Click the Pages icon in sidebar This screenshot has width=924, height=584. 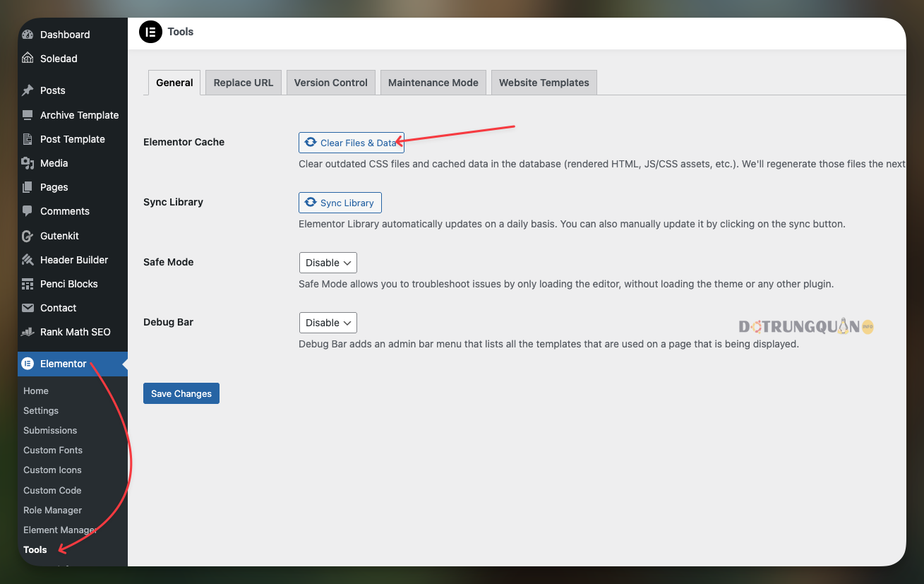[x=28, y=187]
